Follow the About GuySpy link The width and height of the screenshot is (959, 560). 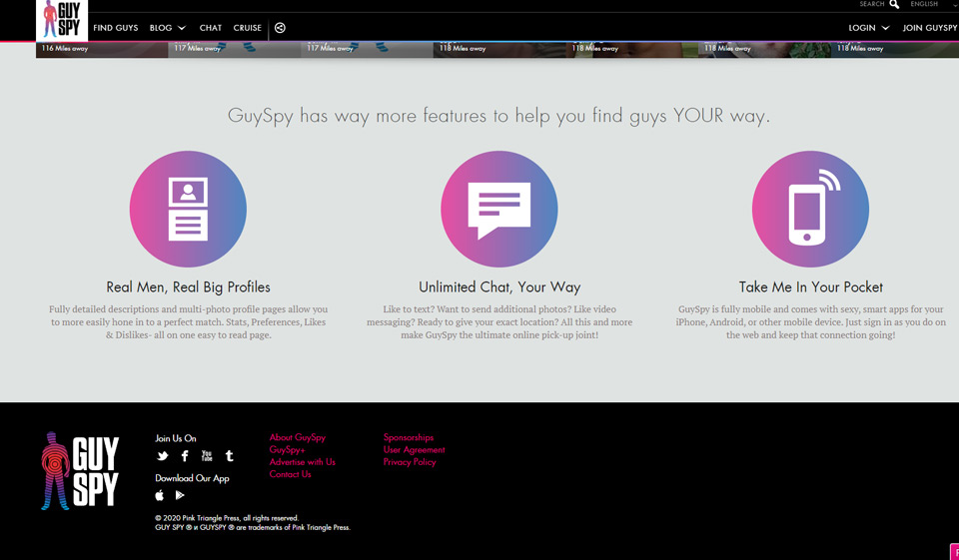coord(298,437)
